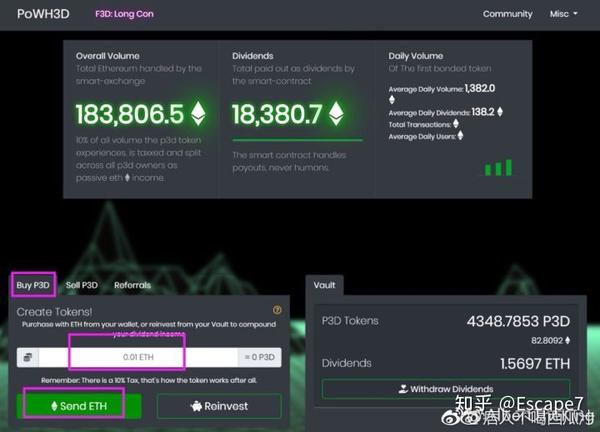Open the Community page
Image resolution: width=600 pixels, height=432 pixels.
[x=507, y=14]
